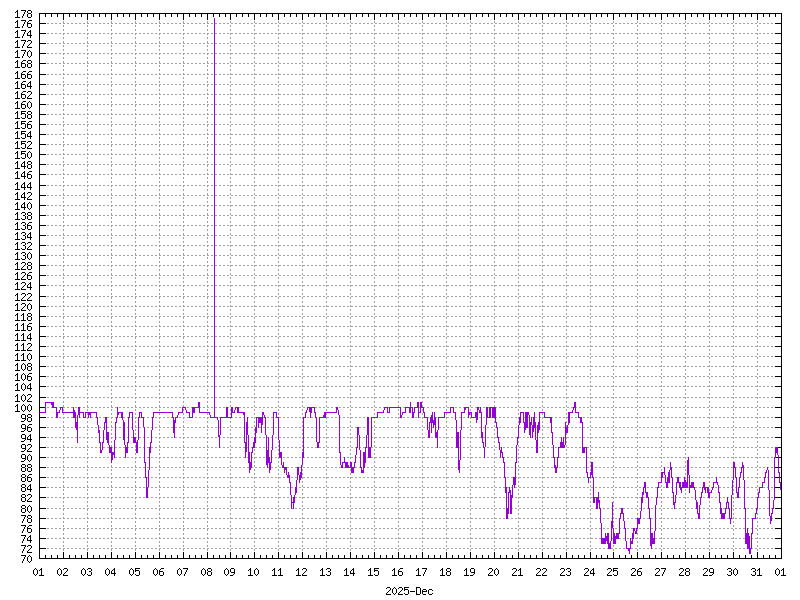Select the 2025-Dec axis label

click(409, 590)
